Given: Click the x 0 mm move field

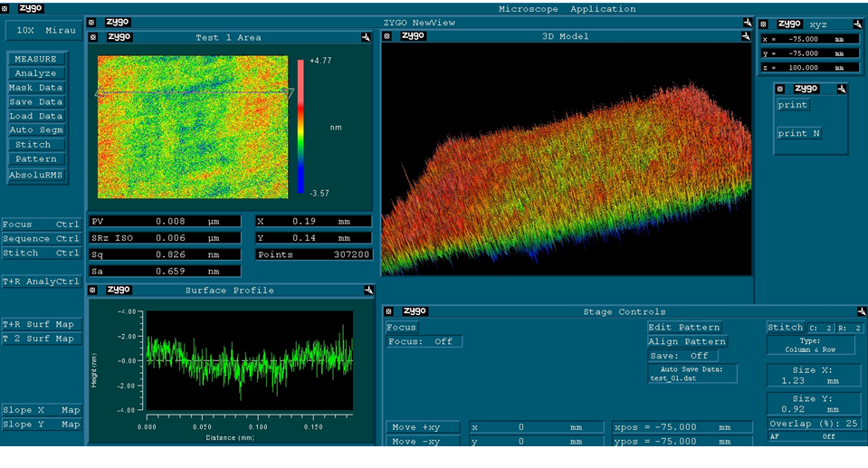Looking at the screenshot, I should 537,427.
